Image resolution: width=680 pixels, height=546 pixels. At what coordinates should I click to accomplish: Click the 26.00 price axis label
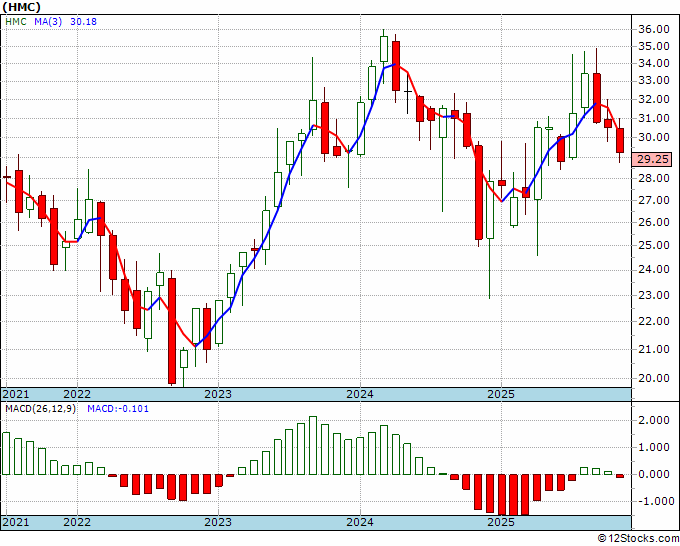tap(654, 222)
